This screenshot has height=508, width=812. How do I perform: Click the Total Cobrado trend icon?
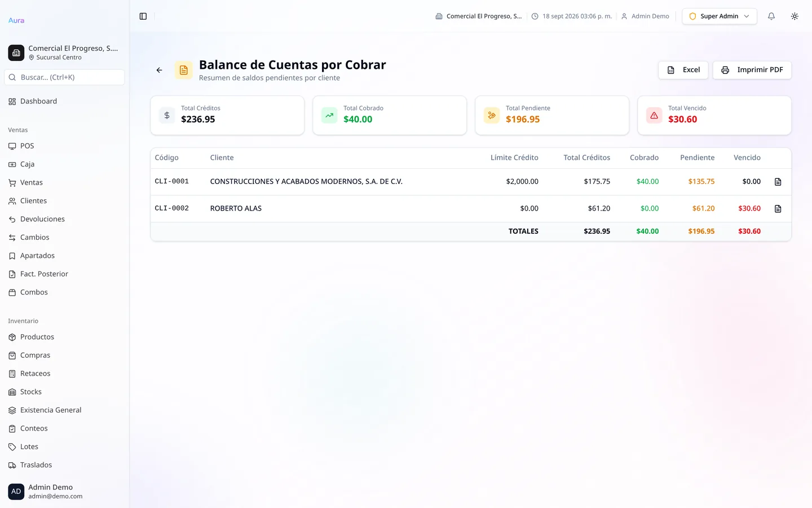(329, 115)
